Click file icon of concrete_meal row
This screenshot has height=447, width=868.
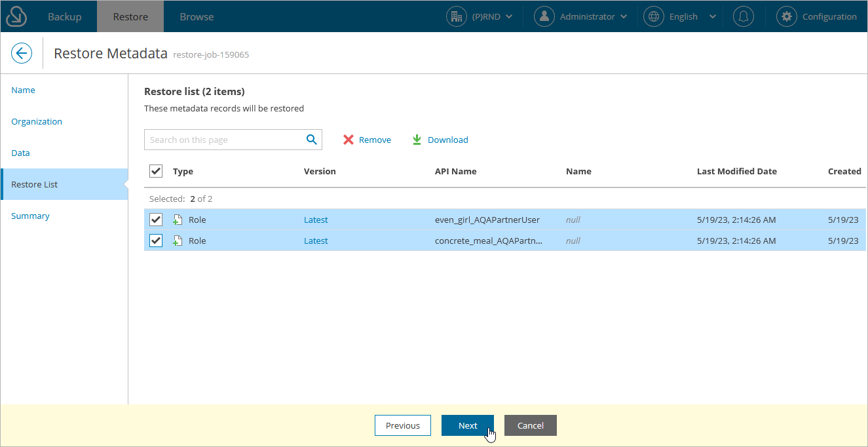(178, 241)
